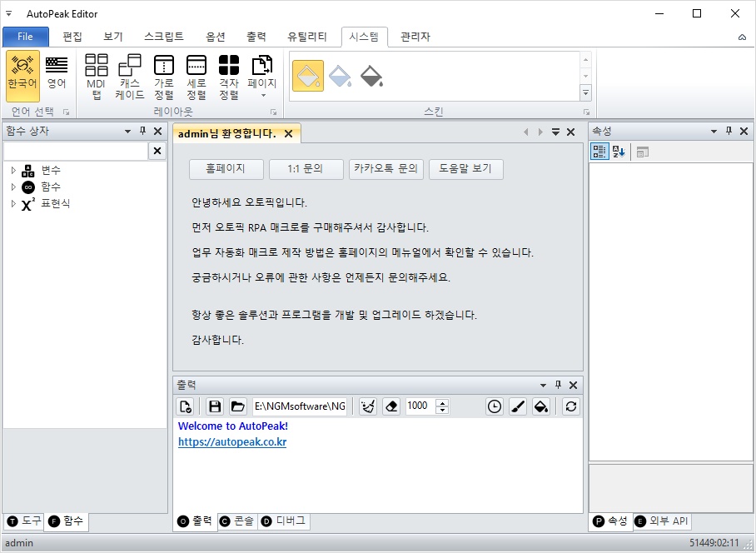Toggle alphabetical sort in 속성 panel
756x553 pixels.
(619, 152)
